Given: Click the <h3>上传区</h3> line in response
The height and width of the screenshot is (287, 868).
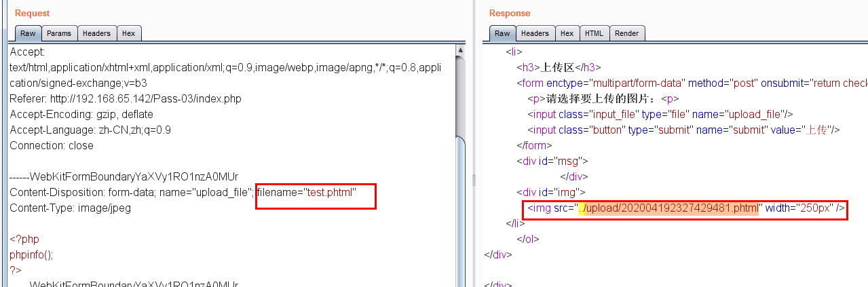Looking at the screenshot, I should [559, 67].
